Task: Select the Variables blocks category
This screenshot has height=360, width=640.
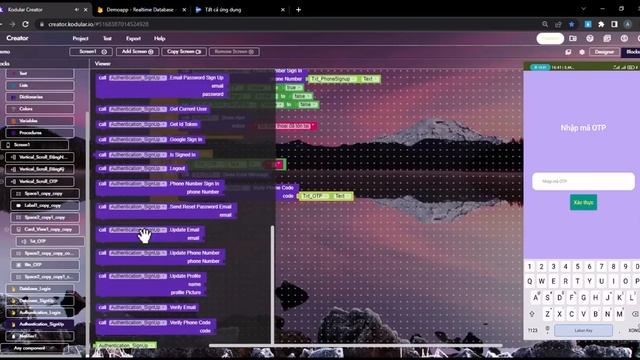Action: (40, 121)
